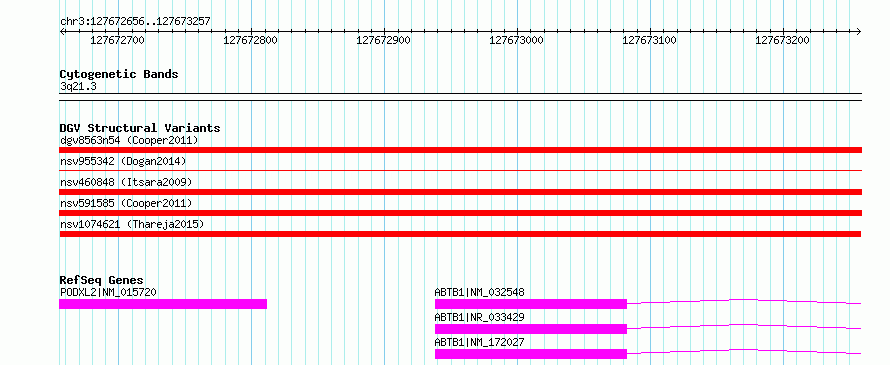Screen dimensions: 890x365
Task: Click the intron line of ABTB1 NM_032548
Action: tap(744, 301)
